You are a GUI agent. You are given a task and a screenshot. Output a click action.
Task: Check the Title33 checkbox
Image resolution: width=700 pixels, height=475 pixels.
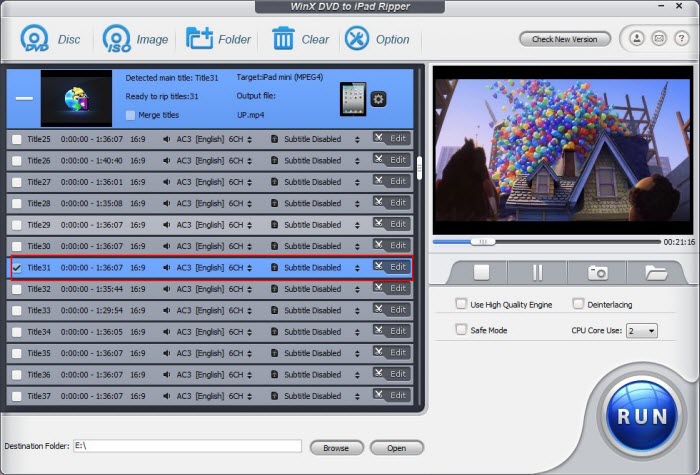(x=17, y=311)
